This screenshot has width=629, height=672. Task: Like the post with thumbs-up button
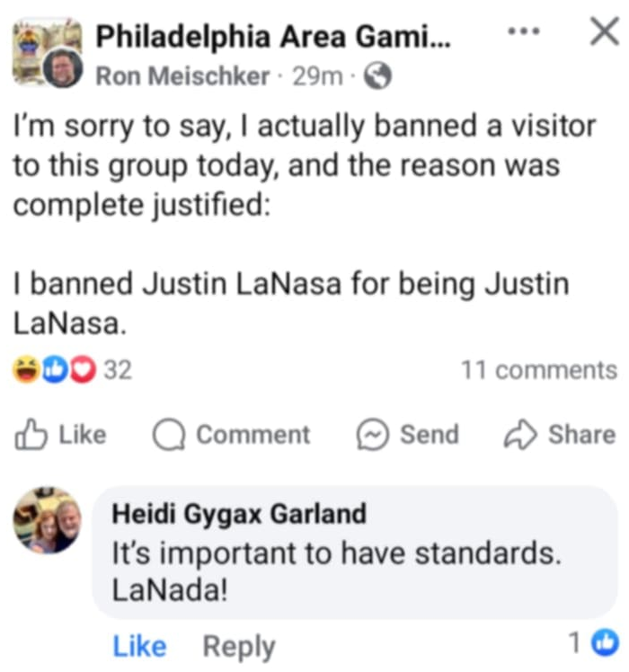click(60, 435)
